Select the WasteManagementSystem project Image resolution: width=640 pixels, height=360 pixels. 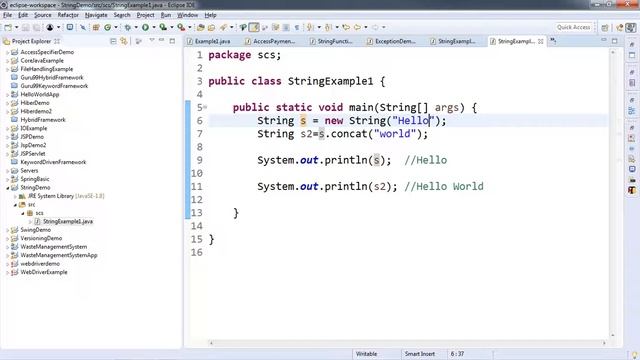click(53, 247)
